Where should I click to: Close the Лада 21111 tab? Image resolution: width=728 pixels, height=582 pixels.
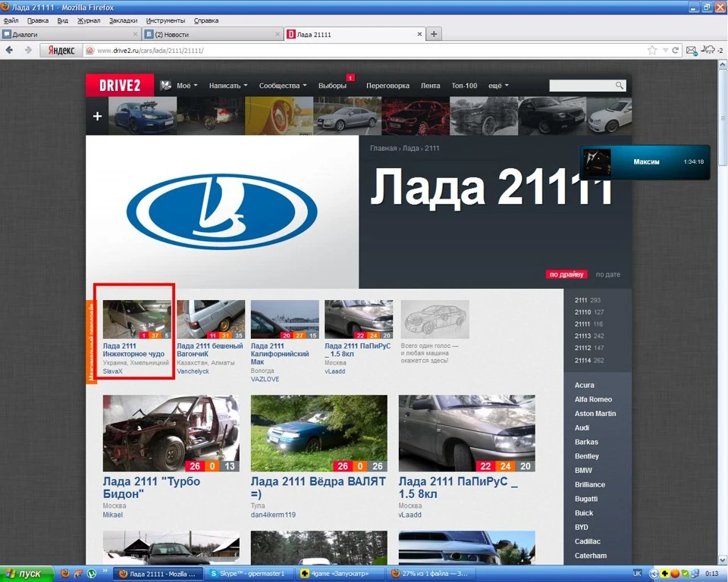point(419,34)
